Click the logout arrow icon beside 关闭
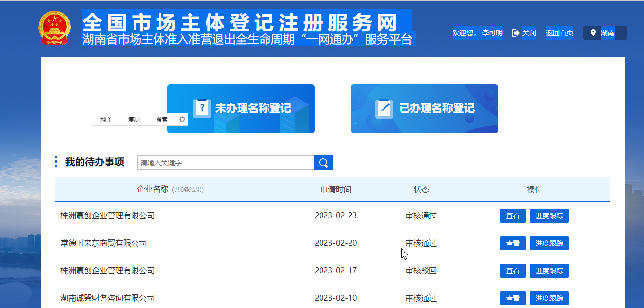The width and height of the screenshot is (644, 308). (x=515, y=32)
